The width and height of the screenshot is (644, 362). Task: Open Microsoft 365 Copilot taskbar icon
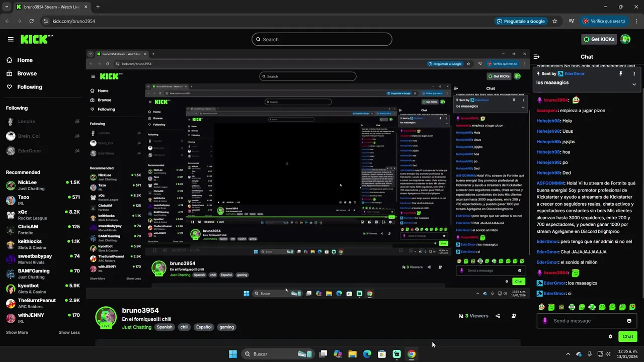pyautogui.click(x=338, y=354)
